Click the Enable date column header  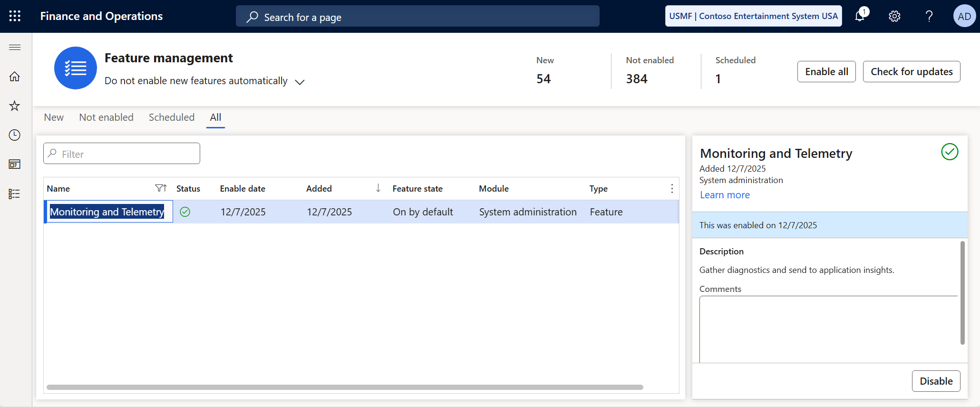click(243, 189)
